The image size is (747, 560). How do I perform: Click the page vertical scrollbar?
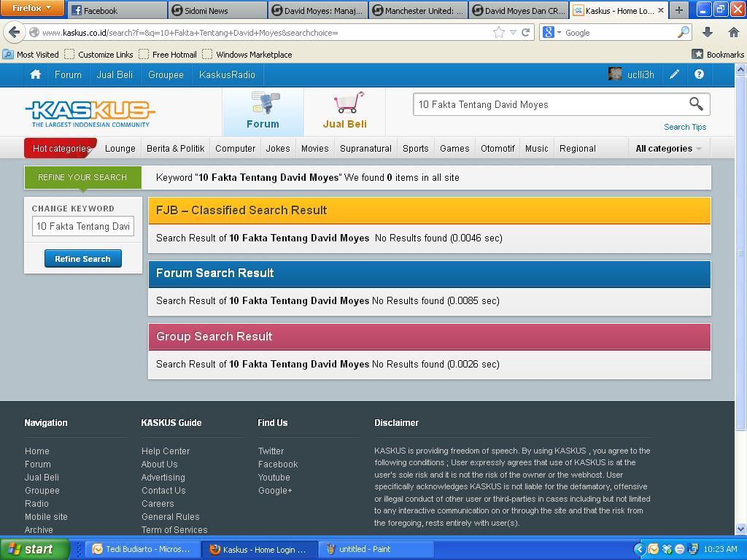740,254
